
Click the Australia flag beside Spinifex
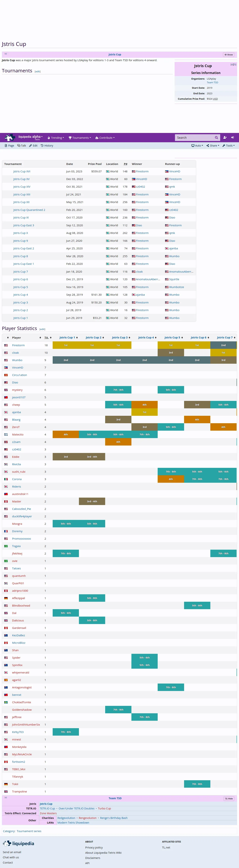[x=6, y=665]
